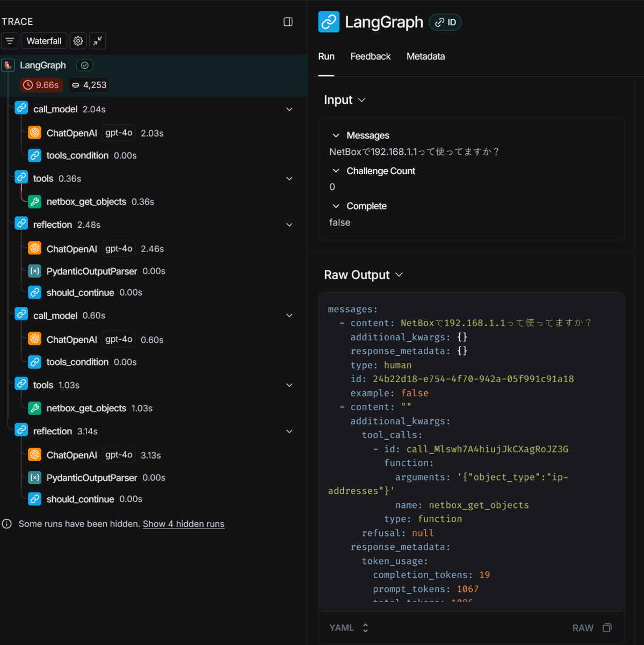Image resolution: width=644 pixels, height=645 pixels.
Task: Open trace view settings gear
Action: pyautogui.click(x=78, y=41)
